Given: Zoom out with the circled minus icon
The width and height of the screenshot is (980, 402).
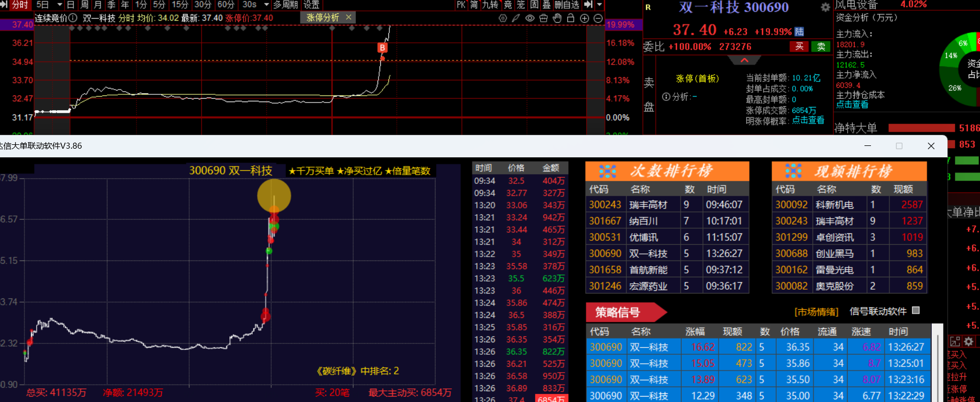Looking at the screenshot, I should pos(598,18).
